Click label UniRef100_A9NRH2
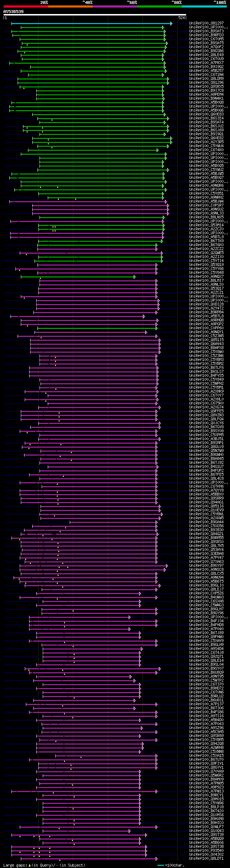 (206, 198)
